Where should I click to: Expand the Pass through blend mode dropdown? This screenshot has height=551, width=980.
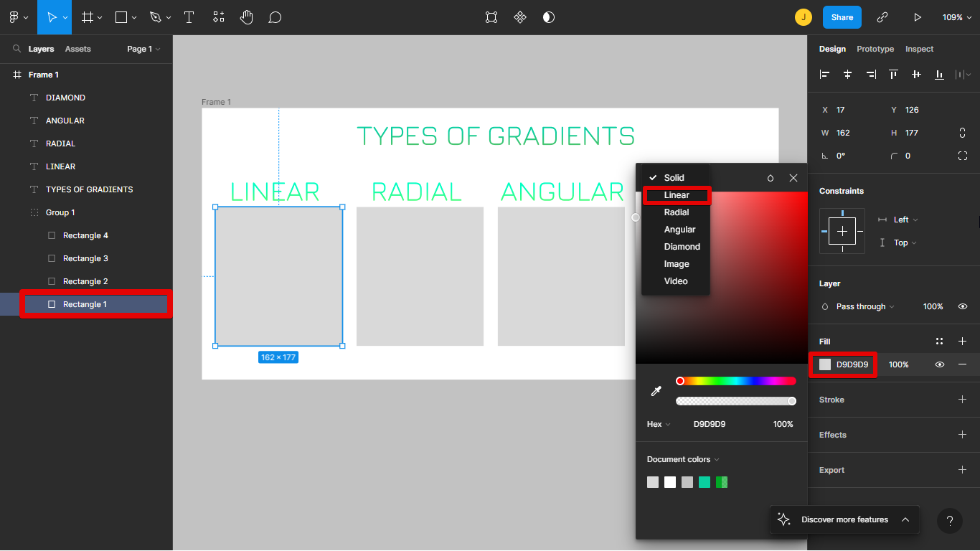click(x=865, y=306)
